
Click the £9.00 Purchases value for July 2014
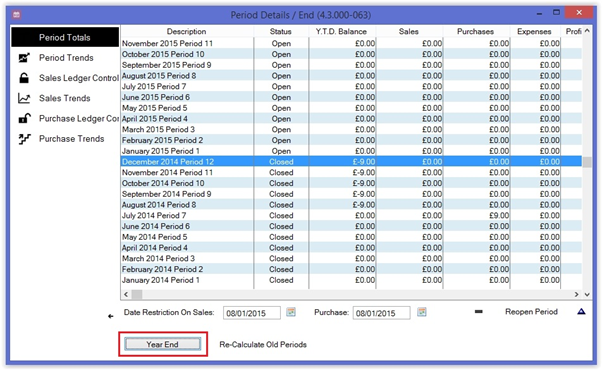(x=499, y=215)
